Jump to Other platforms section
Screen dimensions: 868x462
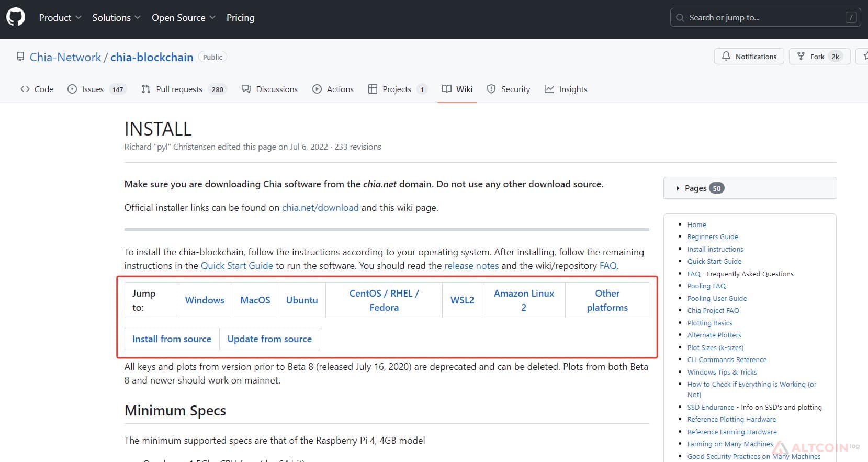(607, 300)
